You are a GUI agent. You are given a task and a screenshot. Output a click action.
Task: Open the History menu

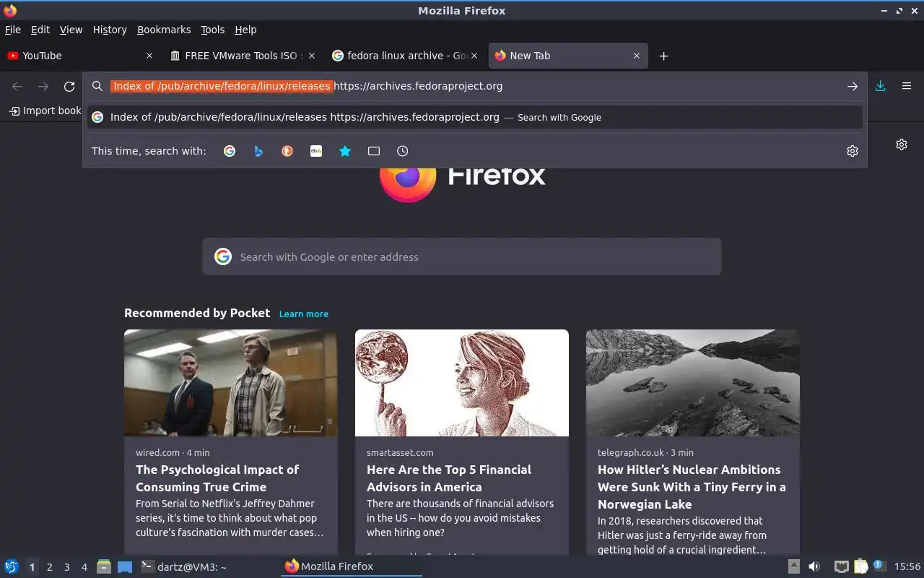tap(110, 30)
